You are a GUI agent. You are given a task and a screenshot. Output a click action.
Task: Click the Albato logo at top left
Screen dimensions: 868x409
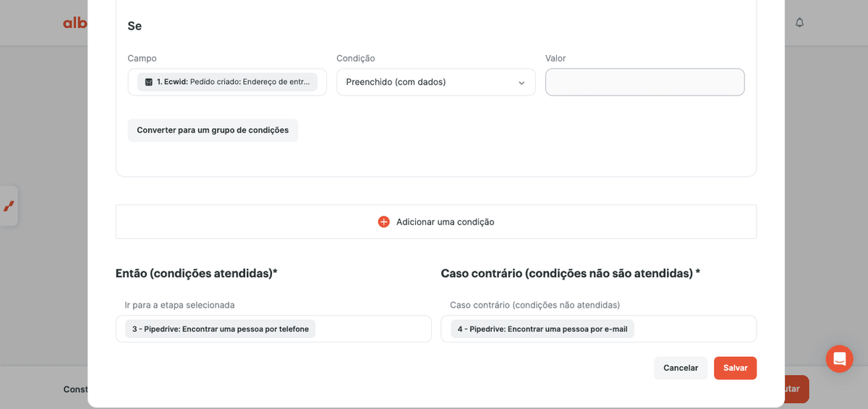[x=75, y=22]
